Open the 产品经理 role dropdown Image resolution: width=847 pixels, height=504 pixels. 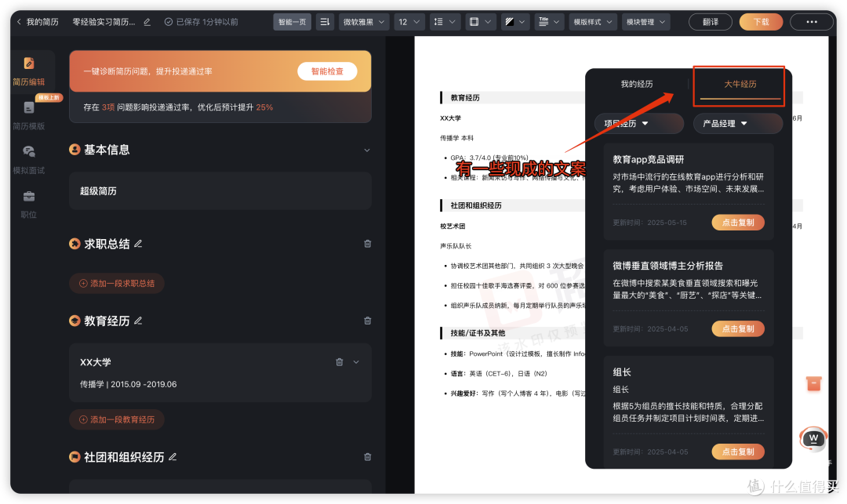tap(738, 124)
